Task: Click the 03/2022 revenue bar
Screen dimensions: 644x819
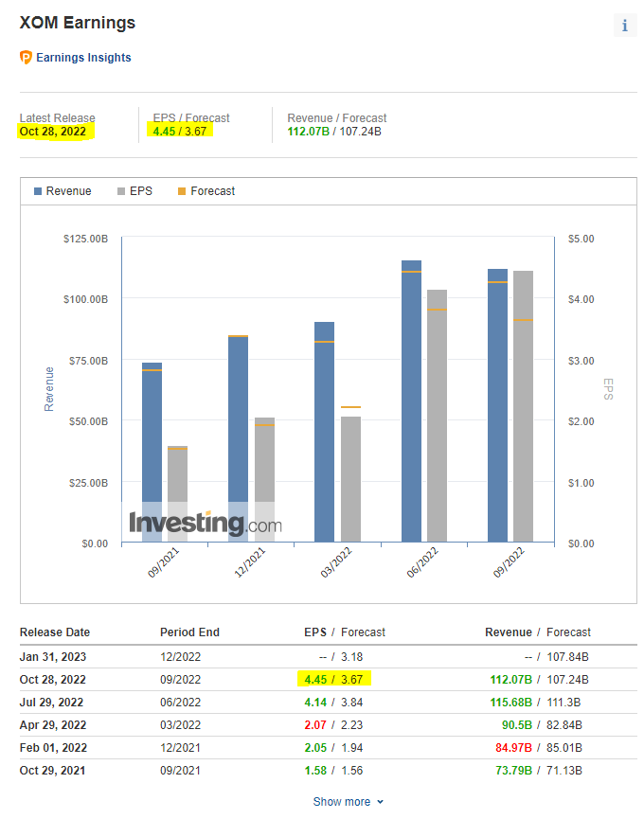Action: [x=324, y=432]
